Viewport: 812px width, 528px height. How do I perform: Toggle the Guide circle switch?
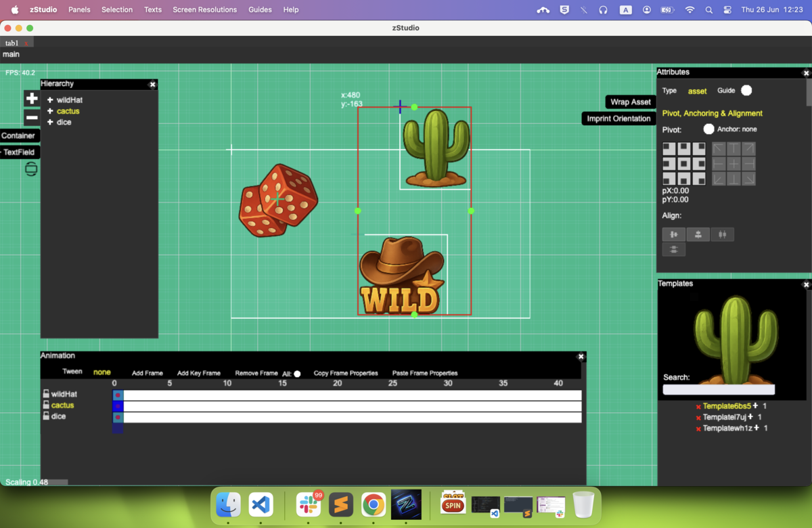coord(746,91)
